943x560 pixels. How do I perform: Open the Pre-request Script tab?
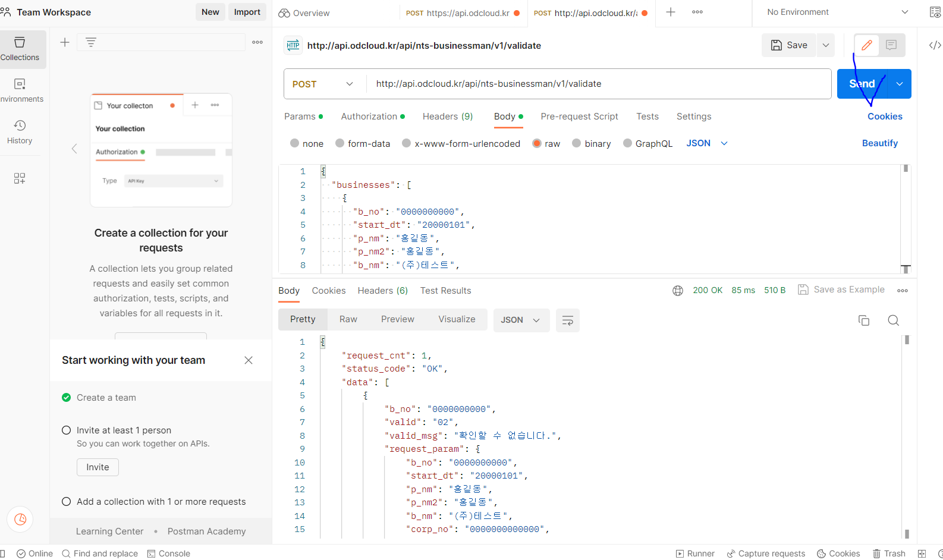(x=579, y=117)
